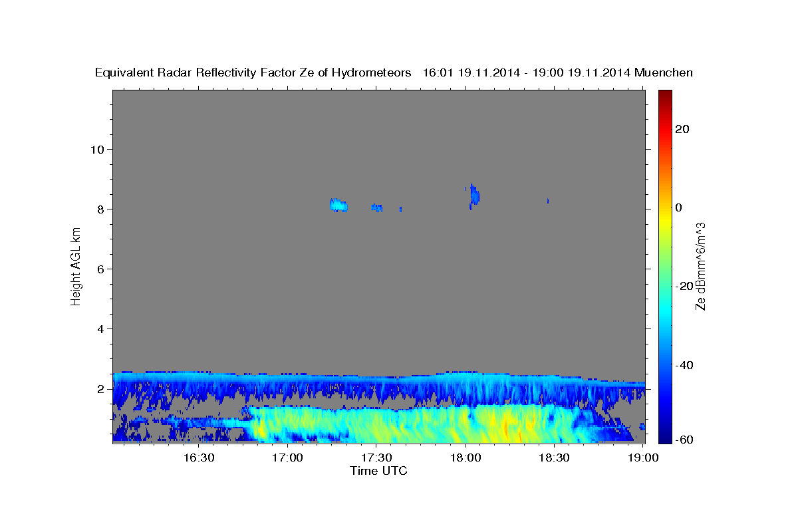Click the height tick label '10'
Screen dimensions: 798x532
pyautogui.click(x=96, y=149)
